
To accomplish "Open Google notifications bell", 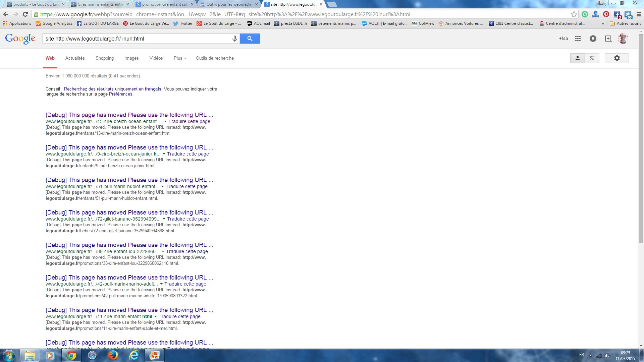I will 593,39.
